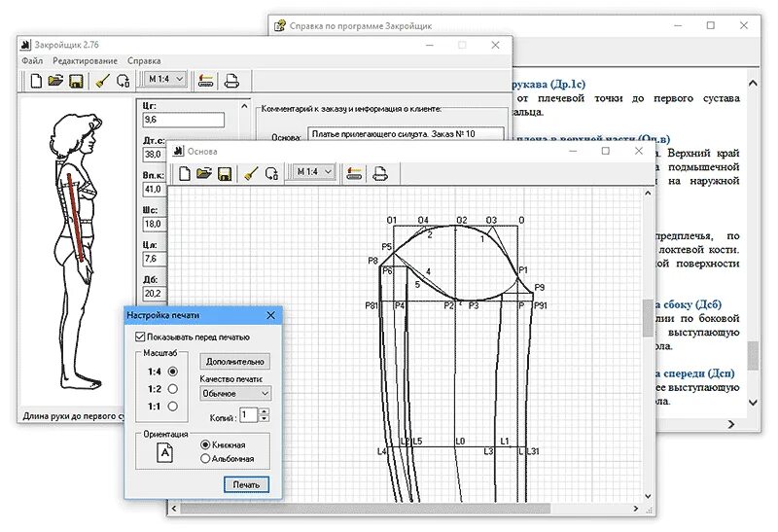Click the page orientation preview icon
Viewport: 778px width, 532px height.
click(x=164, y=452)
